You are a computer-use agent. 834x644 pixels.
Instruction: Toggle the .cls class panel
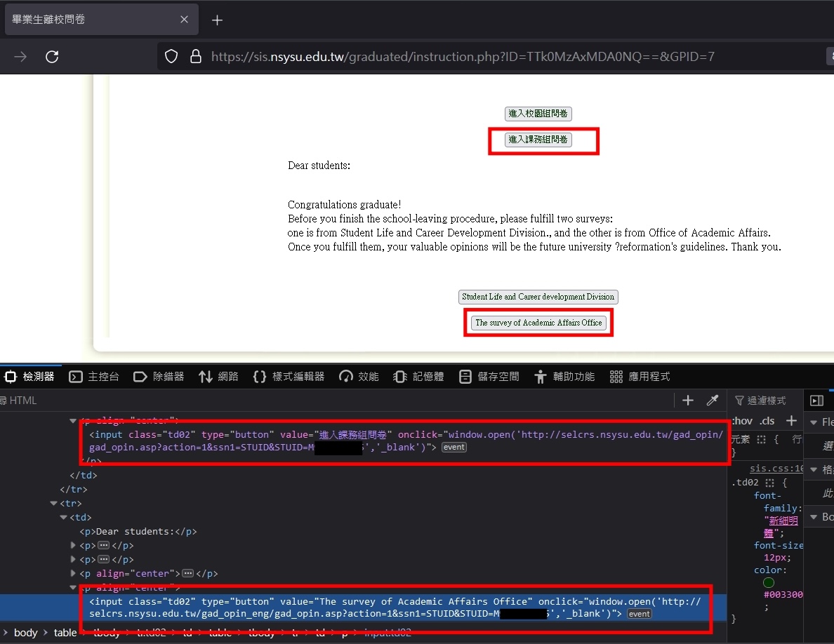pyautogui.click(x=767, y=421)
